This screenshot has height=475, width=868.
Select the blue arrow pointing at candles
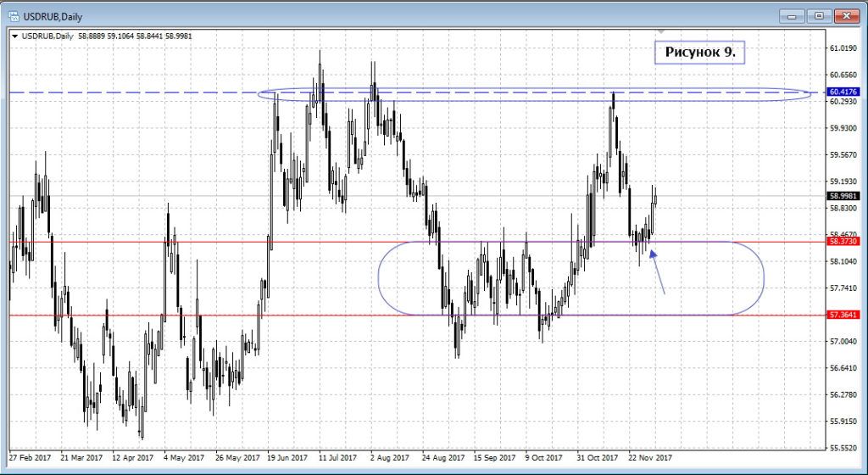(x=657, y=271)
